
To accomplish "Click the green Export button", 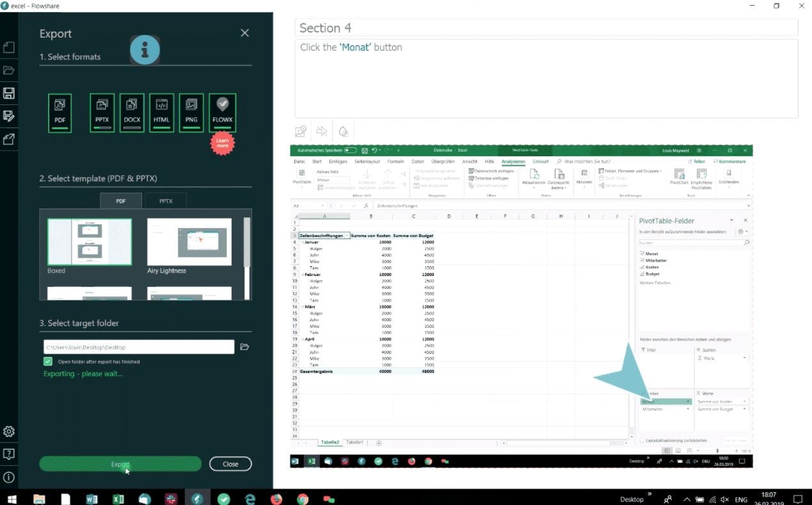I will 120,464.
